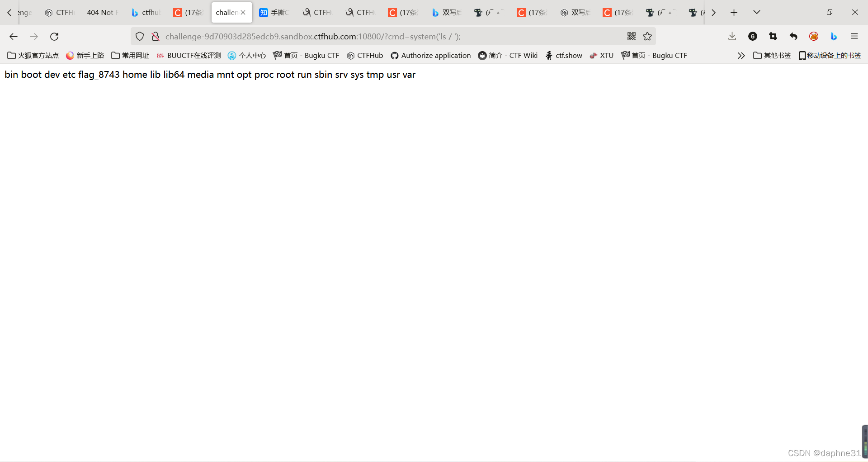Screen dimensions: 868x462
Task: Click the forward navigation arrow
Action: click(34, 37)
